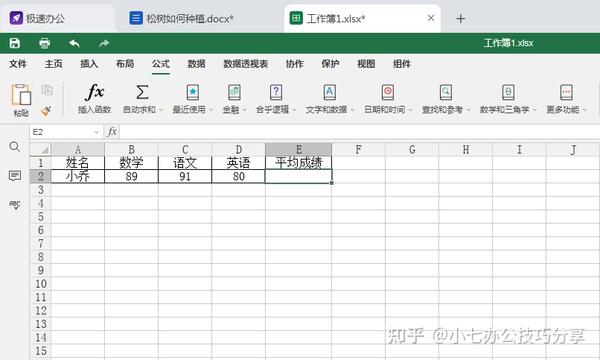The width and height of the screenshot is (600, 360).
Task: Expand the 最近使用 dropdown arrow
Action: point(211,110)
